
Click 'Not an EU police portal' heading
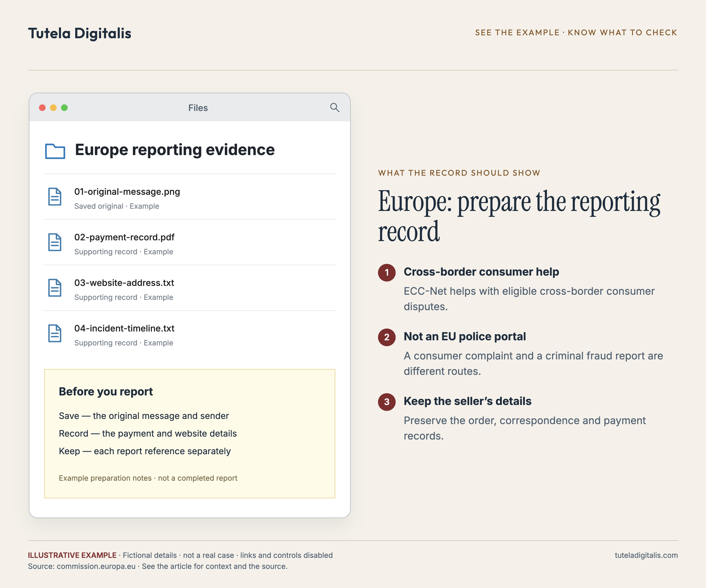point(465,337)
